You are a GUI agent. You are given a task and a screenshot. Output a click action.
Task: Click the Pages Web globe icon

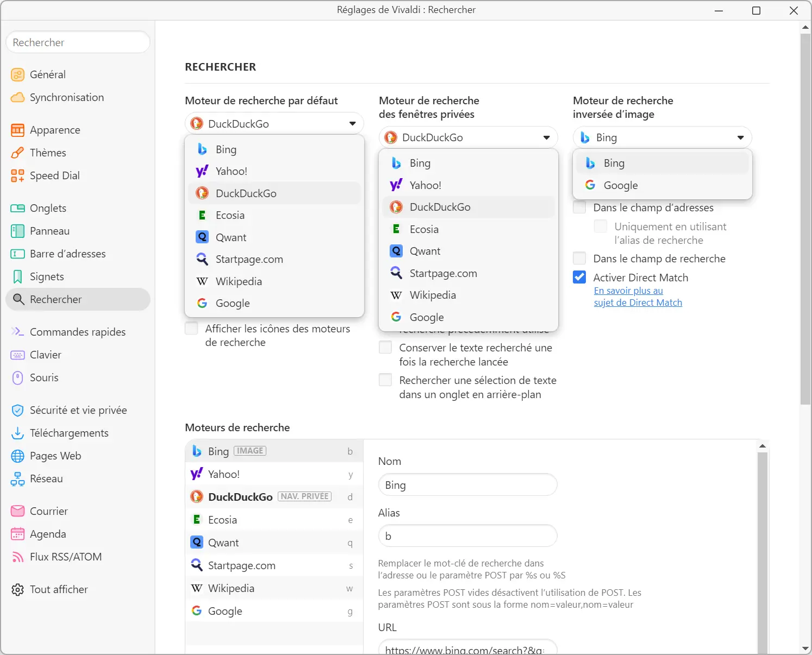point(18,456)
